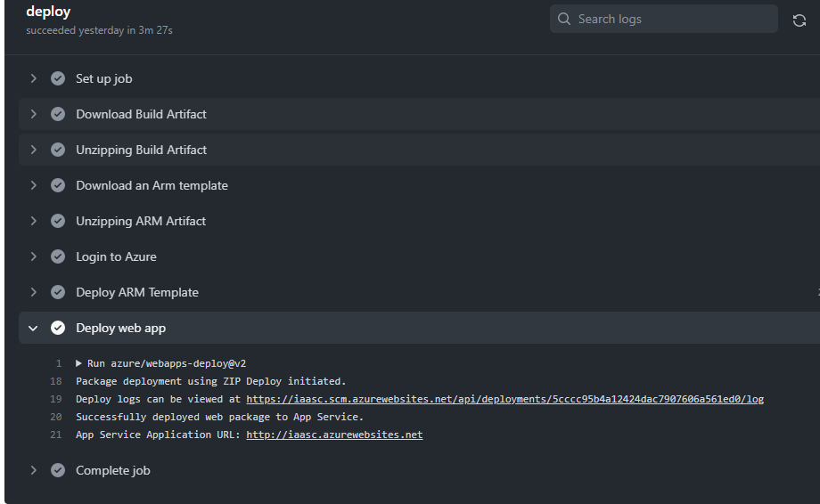Collapse the Deploy web app step

click(34, 328)
